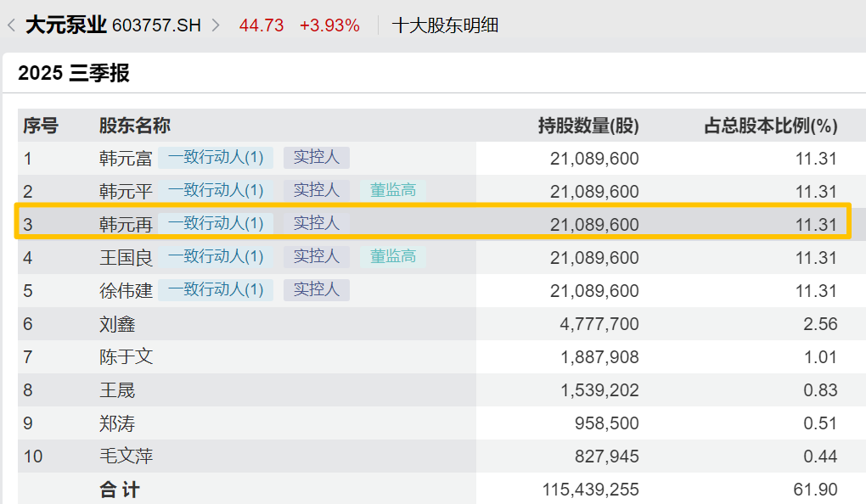Select shareholder 王晟
Image resolution: width=866 pixels, height=504 pixels.
click(x=117, y=390)
